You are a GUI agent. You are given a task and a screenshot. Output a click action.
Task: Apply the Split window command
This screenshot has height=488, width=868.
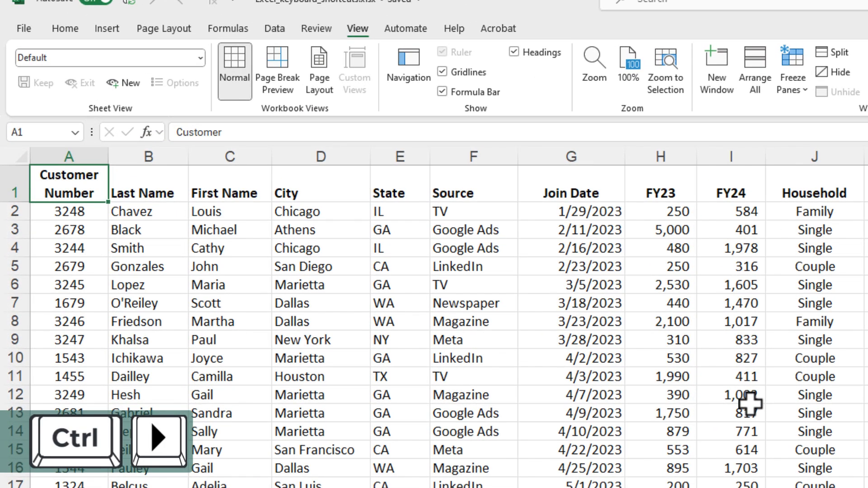pos(832,52)
